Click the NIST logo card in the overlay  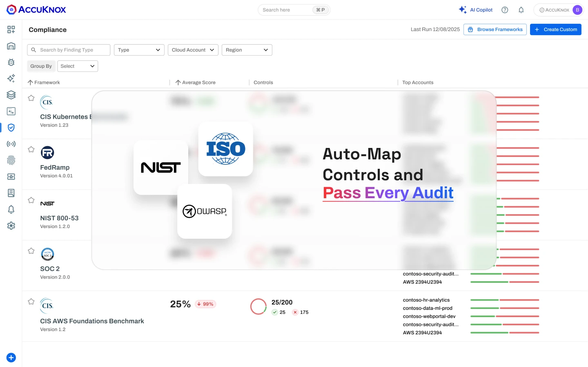click(161, 168)
